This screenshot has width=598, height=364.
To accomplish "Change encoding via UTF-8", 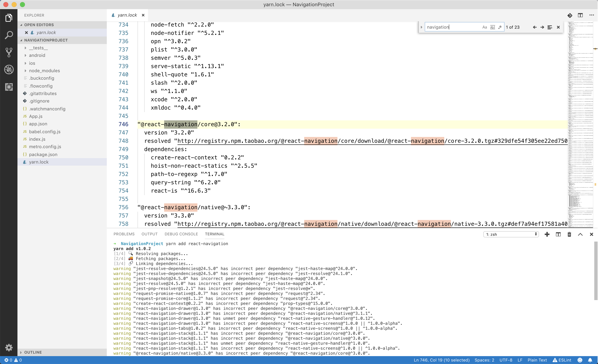I will coord(506,360).
